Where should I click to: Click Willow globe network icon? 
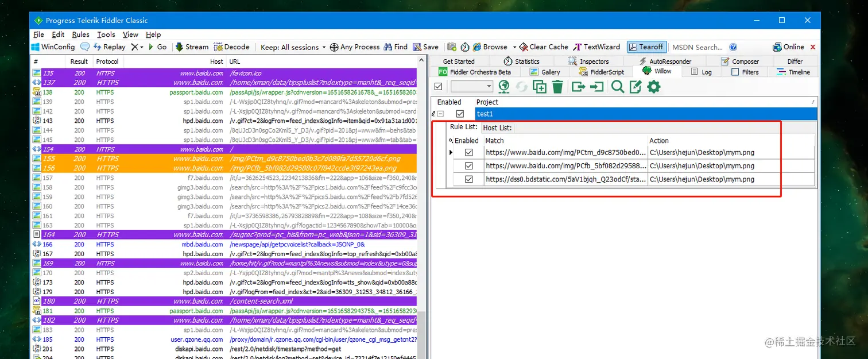(504, 87)
